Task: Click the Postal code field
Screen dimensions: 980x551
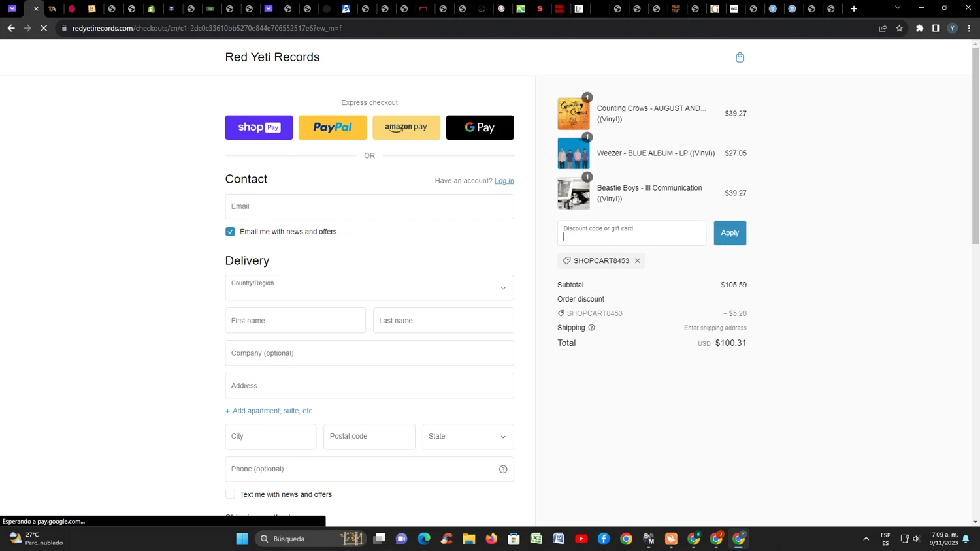Action: point(369,437)
